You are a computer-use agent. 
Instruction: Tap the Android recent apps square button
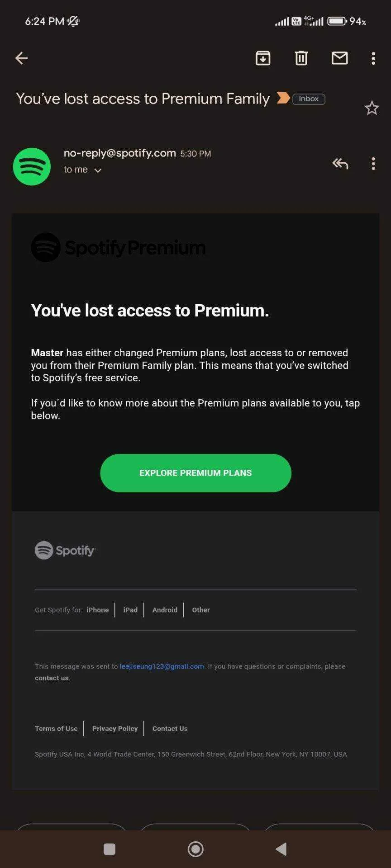pyautogui.click(x=110, y=849)
